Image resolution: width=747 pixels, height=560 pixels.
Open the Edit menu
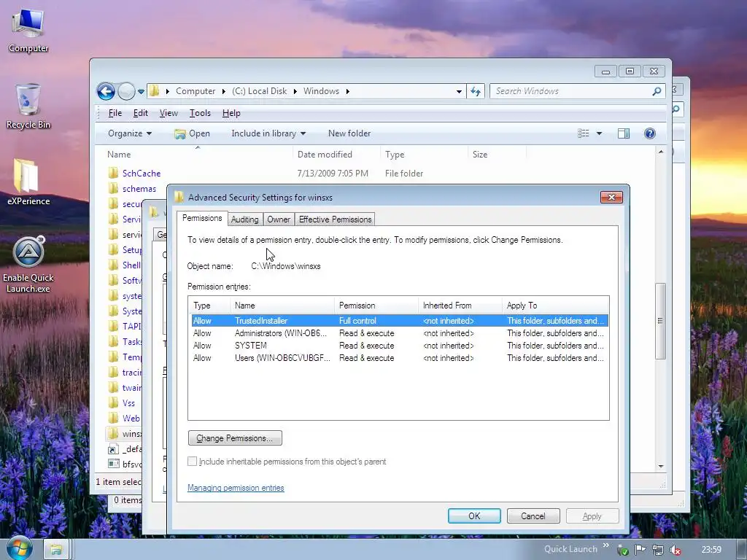(141, 113)
